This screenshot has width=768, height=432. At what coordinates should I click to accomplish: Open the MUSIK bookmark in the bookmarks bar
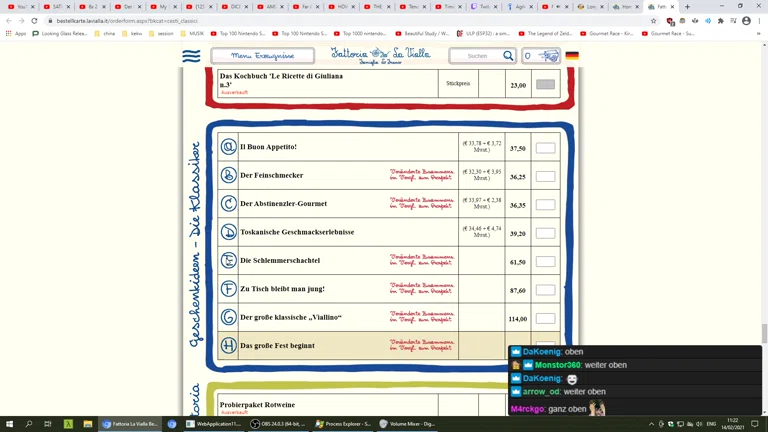point(193,33)
